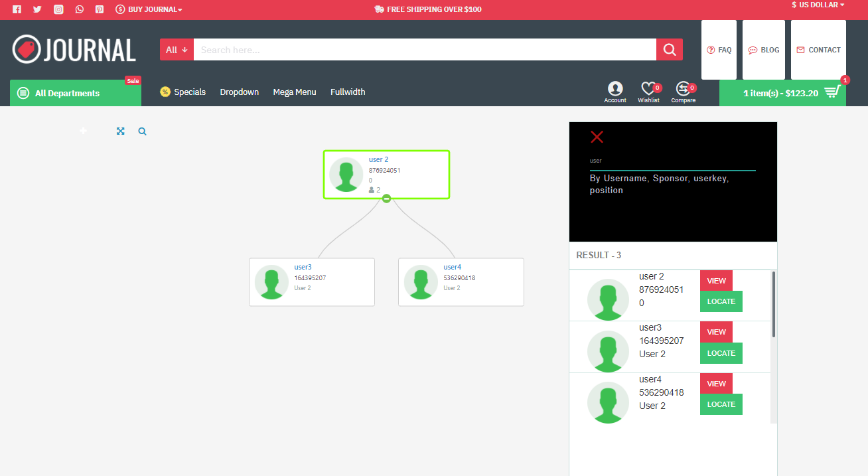
Task: Click the Pinterest icon in top bar
Action: point(100,9)
